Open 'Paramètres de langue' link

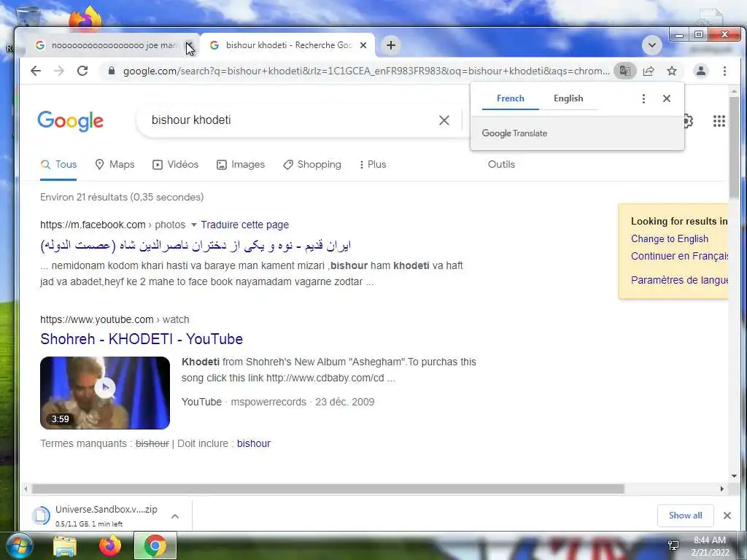coord(679,280)
